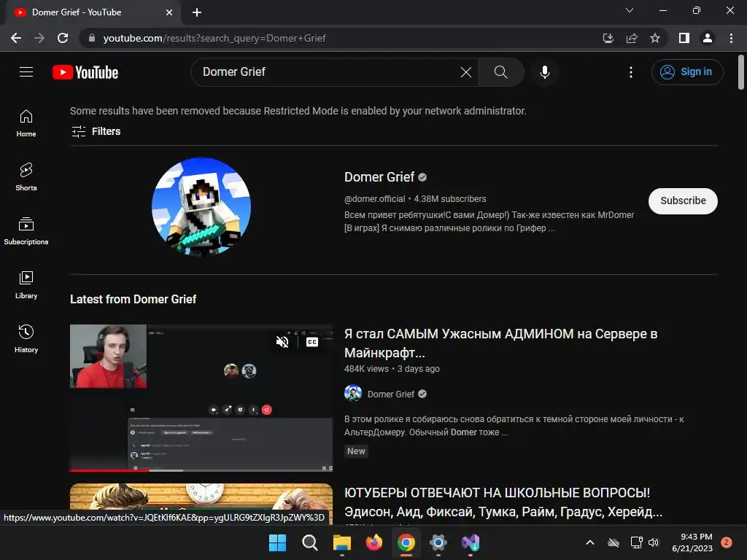Image resolution: width=747 pixels, height=560 pixels.
Task: Toggle captions on the video preview
Action: point(312,342)
